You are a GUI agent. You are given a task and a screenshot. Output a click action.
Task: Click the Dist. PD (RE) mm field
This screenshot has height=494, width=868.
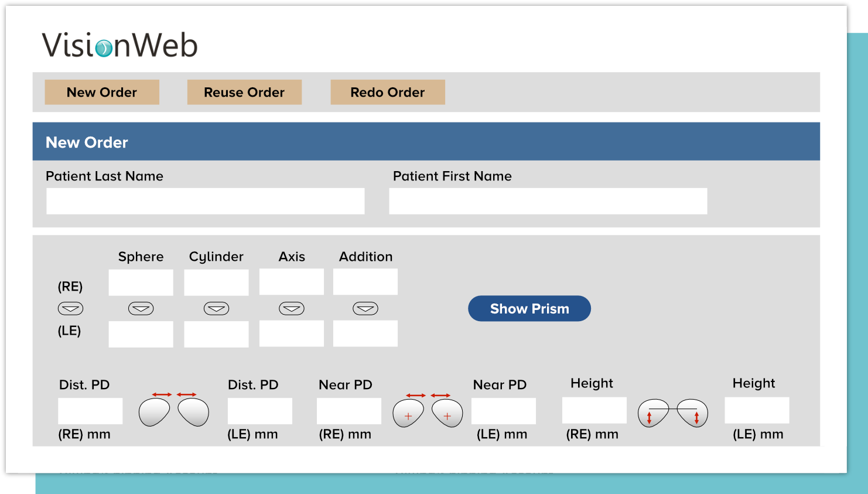[90, 411]
